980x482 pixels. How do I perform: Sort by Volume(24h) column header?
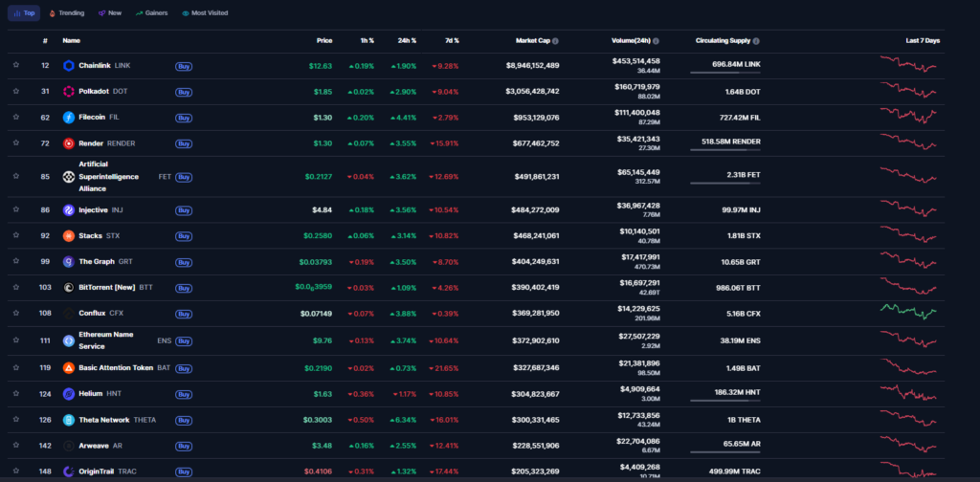(631, 41)
